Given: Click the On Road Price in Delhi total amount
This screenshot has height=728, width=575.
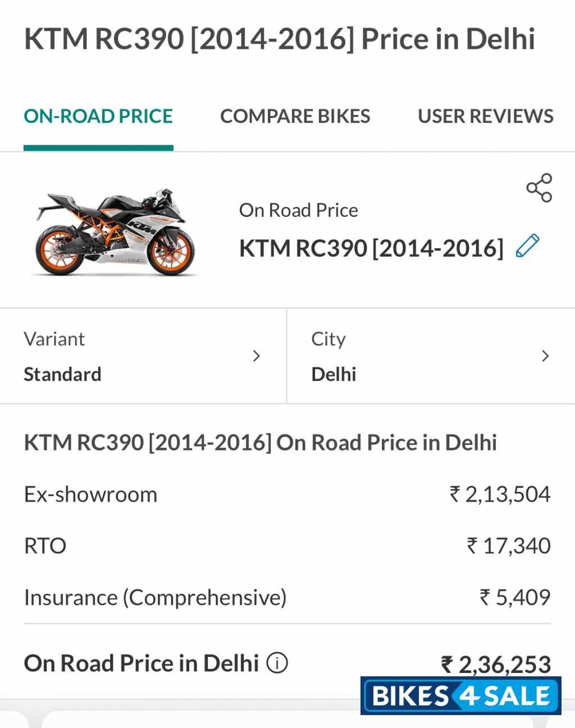Looking at the screenshot, I should pos(496,663).
